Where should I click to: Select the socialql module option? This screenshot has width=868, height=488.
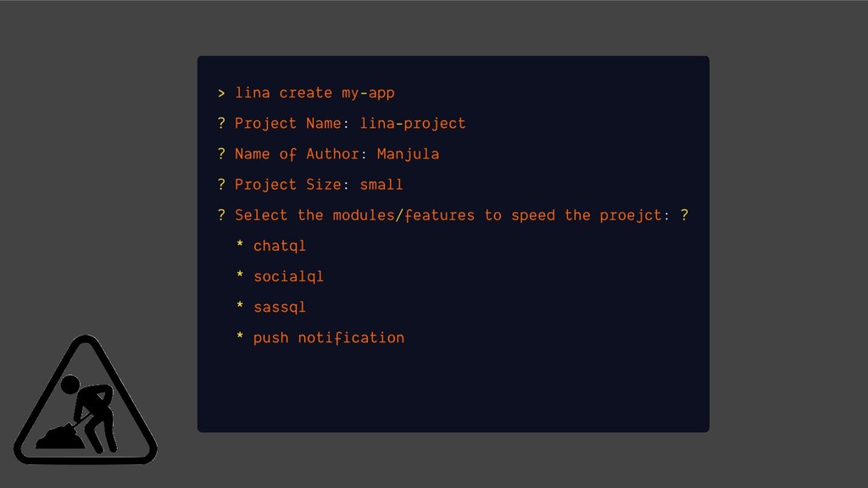(x=288, y=276)
